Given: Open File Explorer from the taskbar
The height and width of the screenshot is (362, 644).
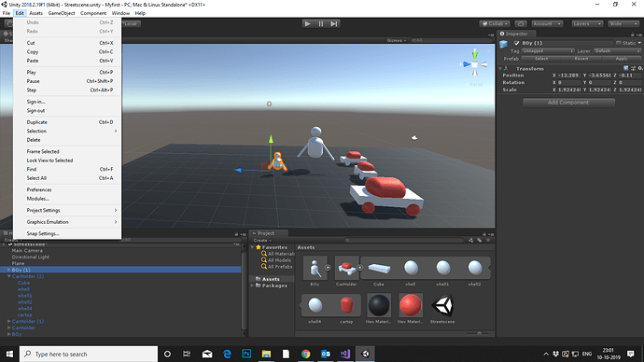Looking at the screenshot, I should tap(266, 354).
